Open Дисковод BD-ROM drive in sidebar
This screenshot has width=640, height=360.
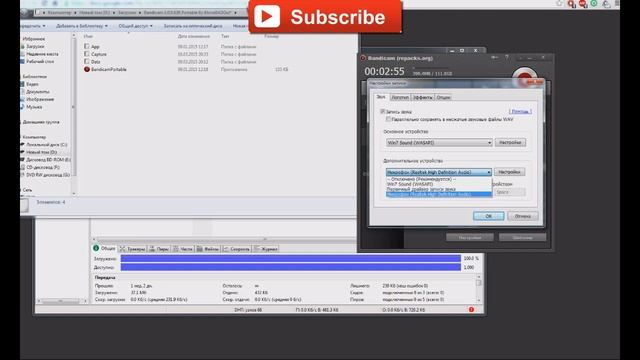(x=48, y=160)
